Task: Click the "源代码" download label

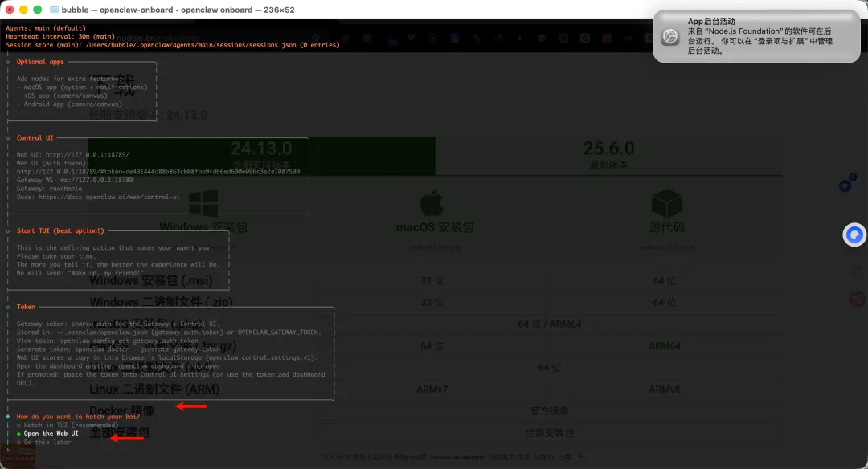Action: pyautogui.click(x=666, y=227)
